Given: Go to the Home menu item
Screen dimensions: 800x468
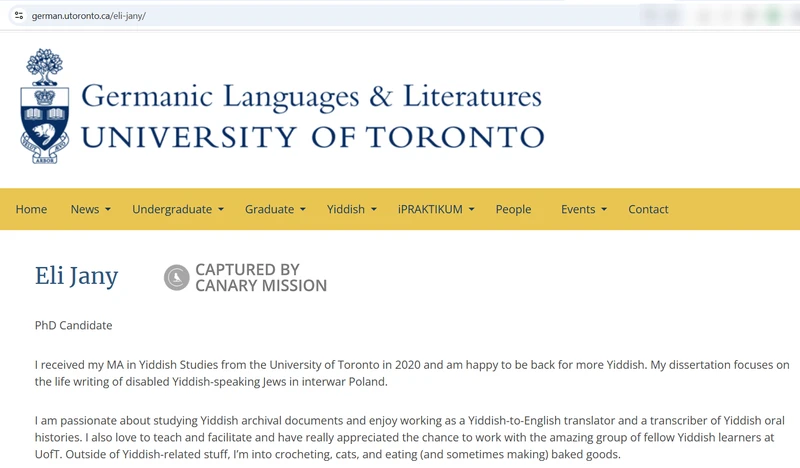Looking at the screenshot, I should (31, 209).
